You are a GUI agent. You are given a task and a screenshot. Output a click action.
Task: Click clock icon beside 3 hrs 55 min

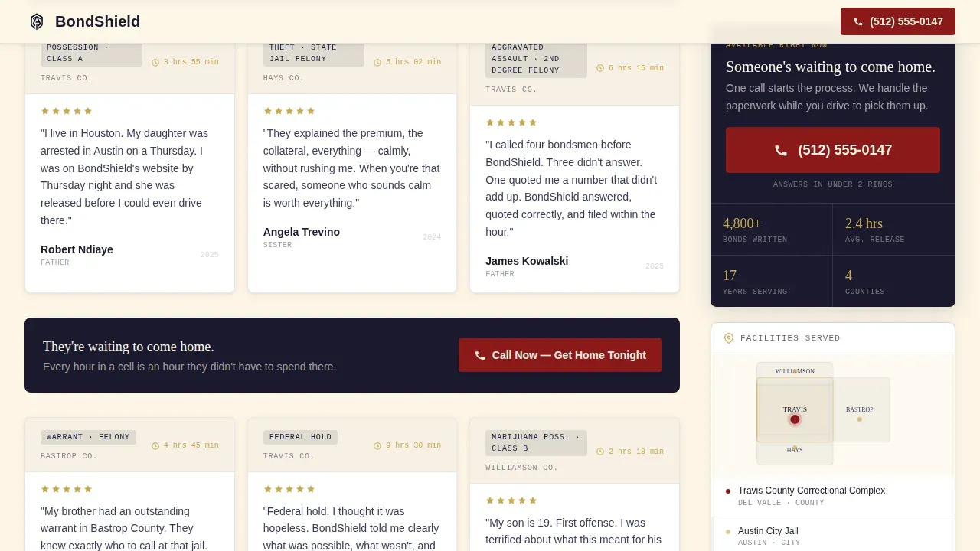pos(155,63)
